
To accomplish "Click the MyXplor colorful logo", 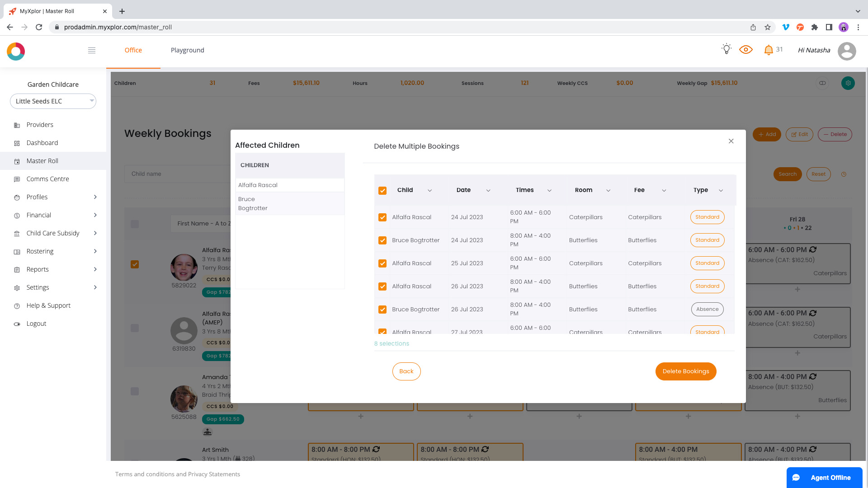I will pyautogui.click(x=16, y=52).
